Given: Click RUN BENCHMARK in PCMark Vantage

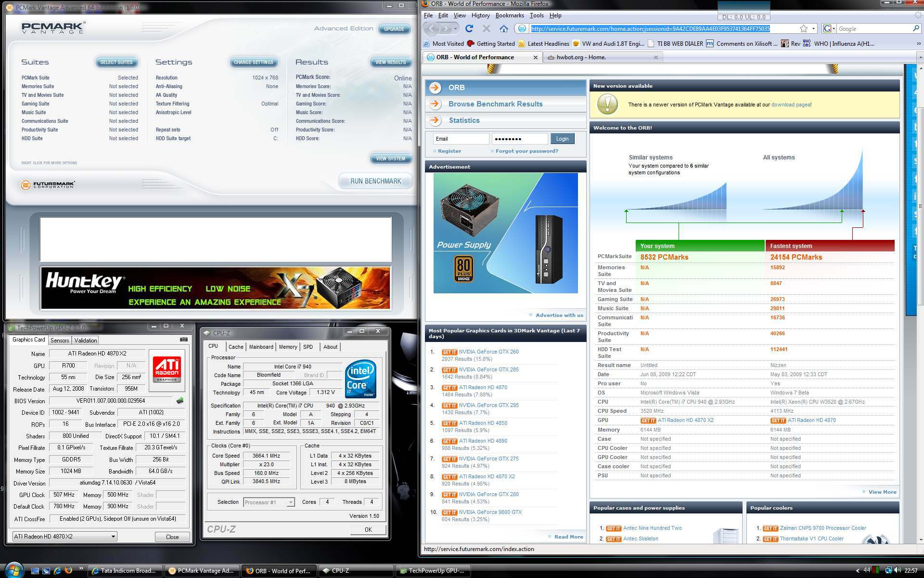Looking at the screenshot, I should tap(375, 181).
